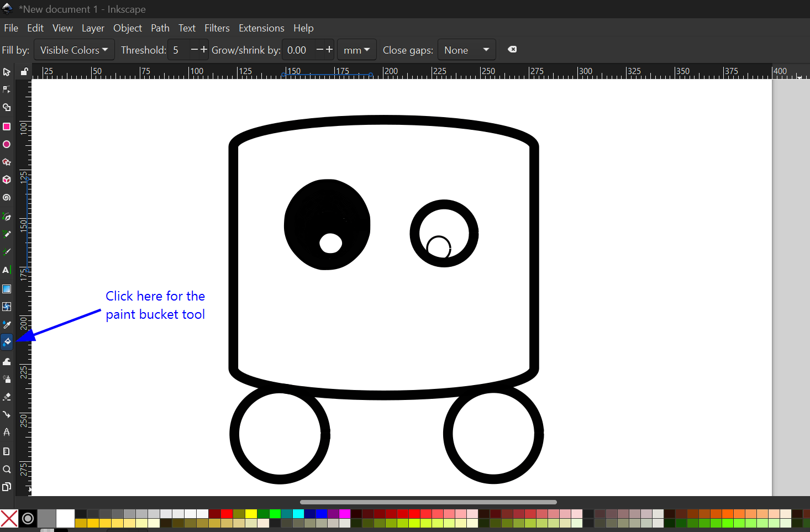Open the Extensions menu

[x=261, y=28]
